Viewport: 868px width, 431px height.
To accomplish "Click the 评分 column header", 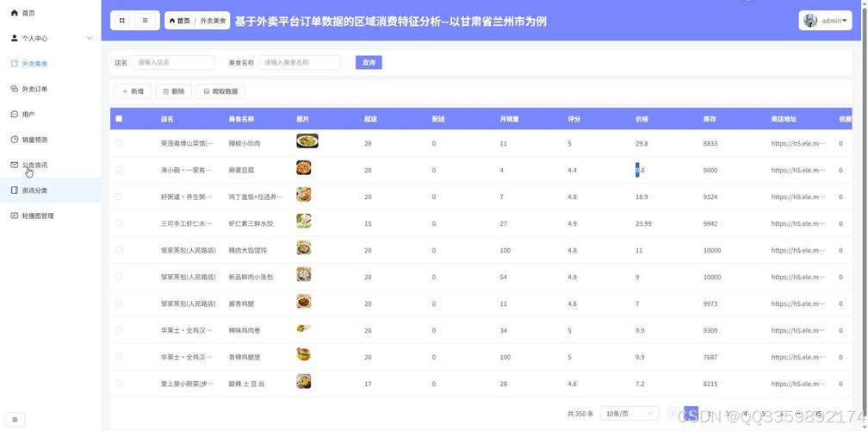I will click(573, 119).
